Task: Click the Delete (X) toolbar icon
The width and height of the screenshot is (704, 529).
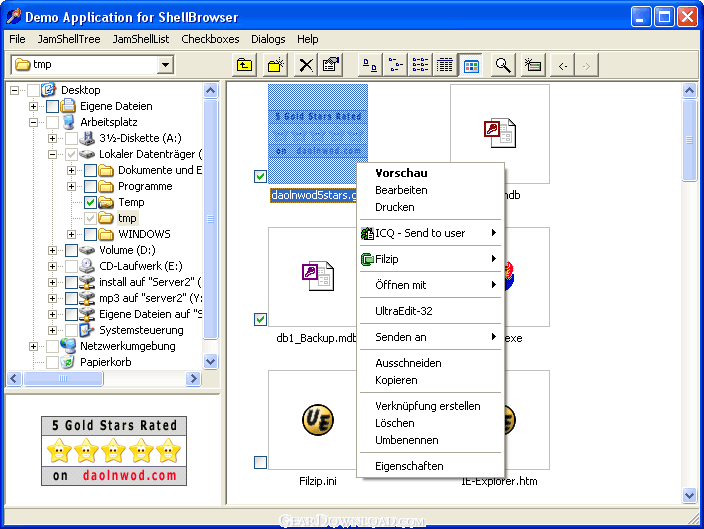Action: point(306,65)
